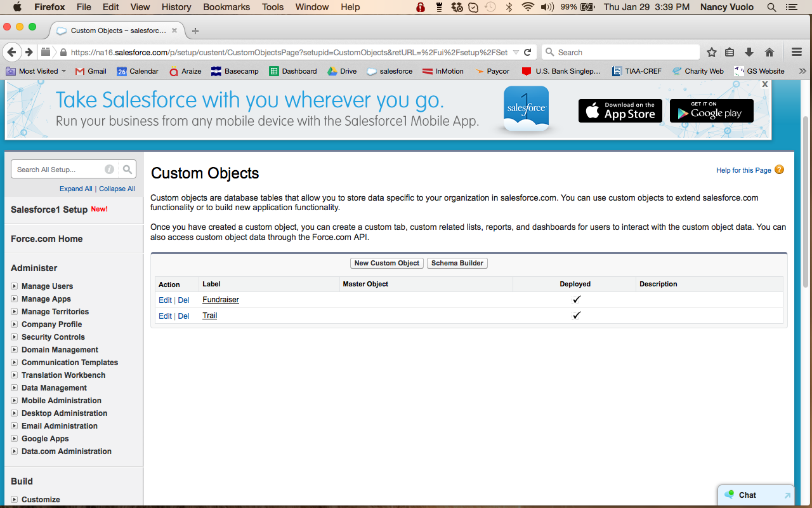Open macOS Spotlight search icon
Viewport: 812px width, 508px height.
772,7
